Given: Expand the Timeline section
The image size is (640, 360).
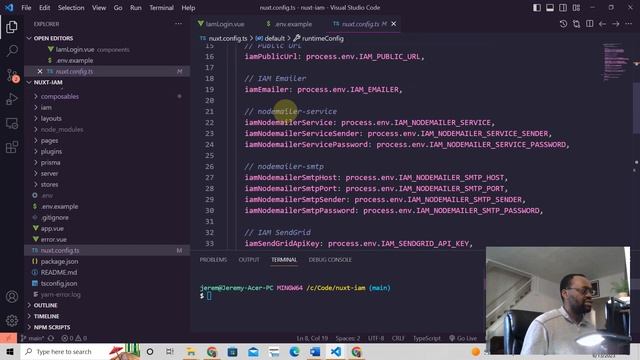Looking at the screenshot, I should click(46, 316).
